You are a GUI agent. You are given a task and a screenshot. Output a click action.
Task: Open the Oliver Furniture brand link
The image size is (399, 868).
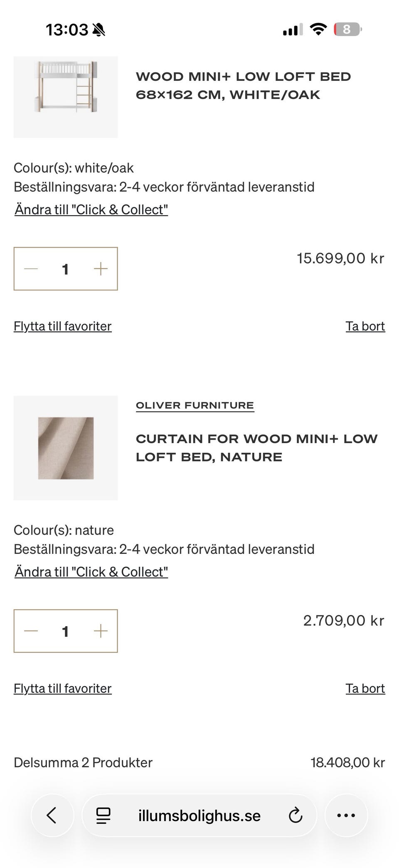[195, 406]
